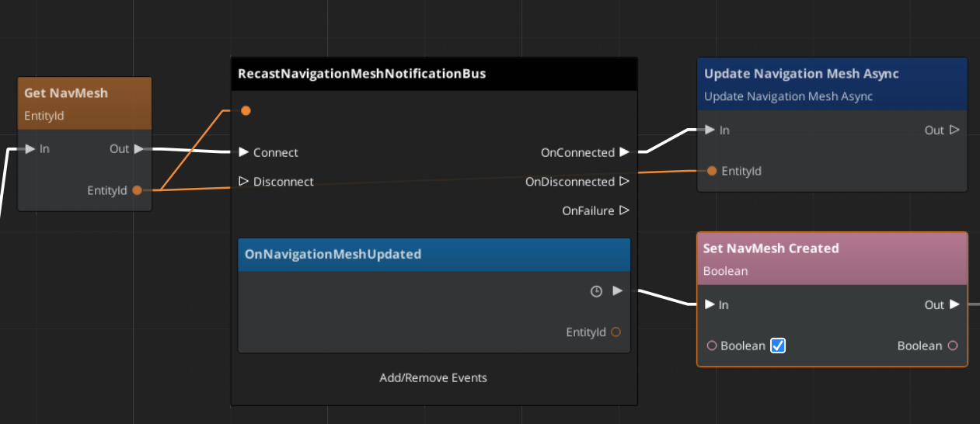This screenshot has height=424, width=980.
Task: Click the orange bus EntityId input pin
Action: 246,111
